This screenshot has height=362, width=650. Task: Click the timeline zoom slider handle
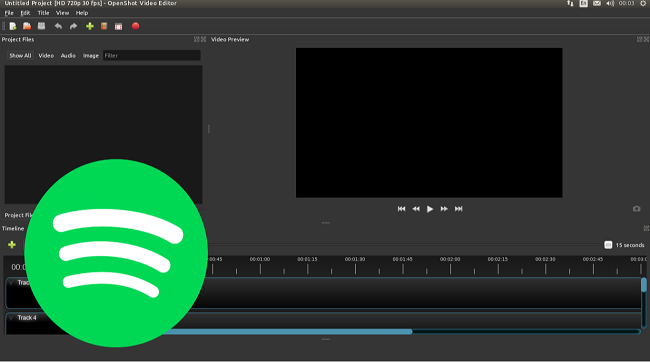[608, 245]
